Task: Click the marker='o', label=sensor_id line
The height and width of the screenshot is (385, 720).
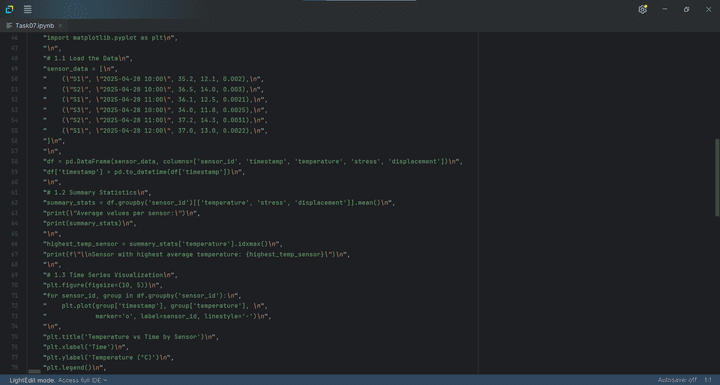Action: [x=157, y=316]
